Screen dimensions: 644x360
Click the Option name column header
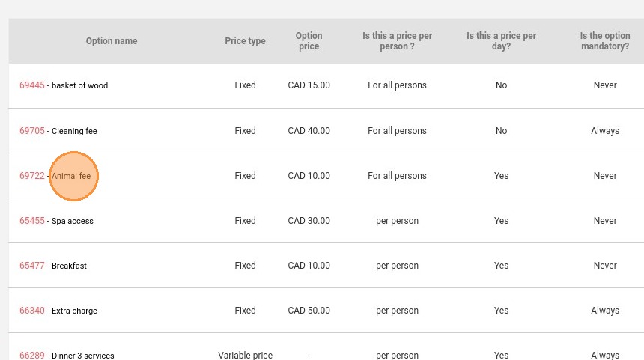[x=112, y=41]
